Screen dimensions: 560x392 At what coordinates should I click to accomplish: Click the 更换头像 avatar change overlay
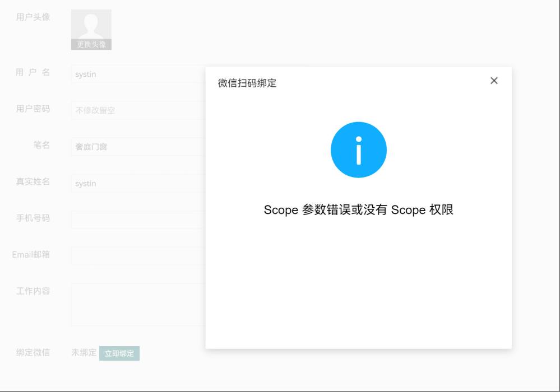click(x=91, y=44)
